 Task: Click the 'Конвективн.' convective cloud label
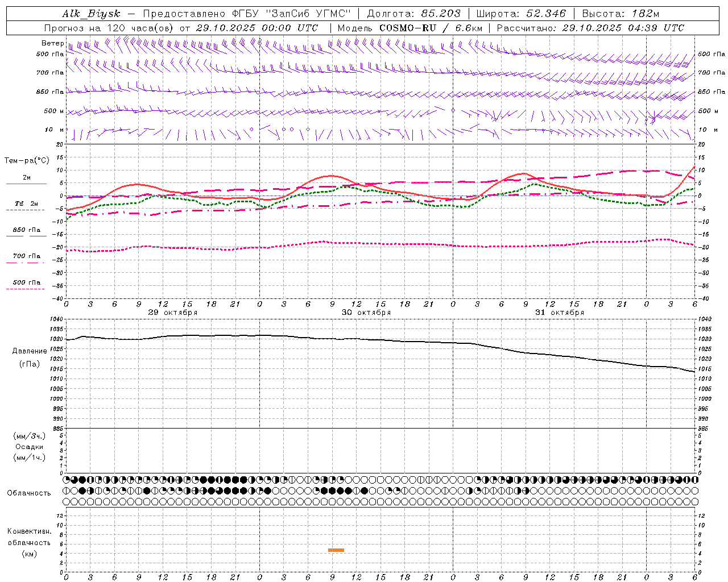click(x=30, y=531)
